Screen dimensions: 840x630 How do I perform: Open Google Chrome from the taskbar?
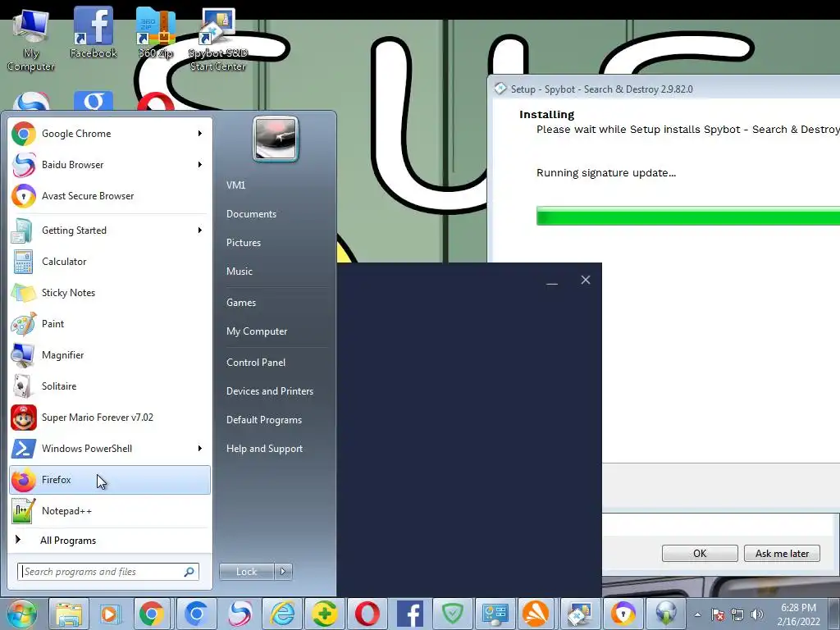pyautogui.click(x=152, y=614)
